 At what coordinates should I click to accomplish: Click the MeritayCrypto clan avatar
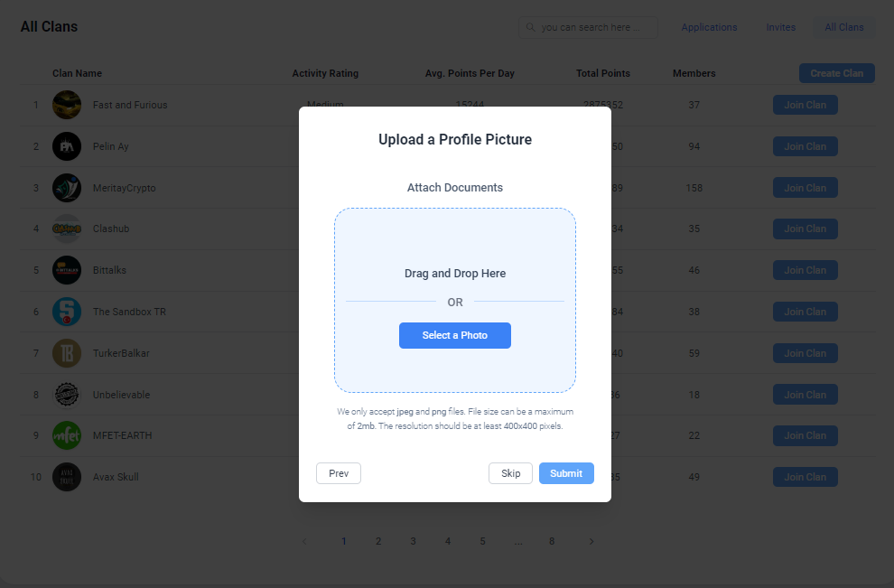(67, 188)
